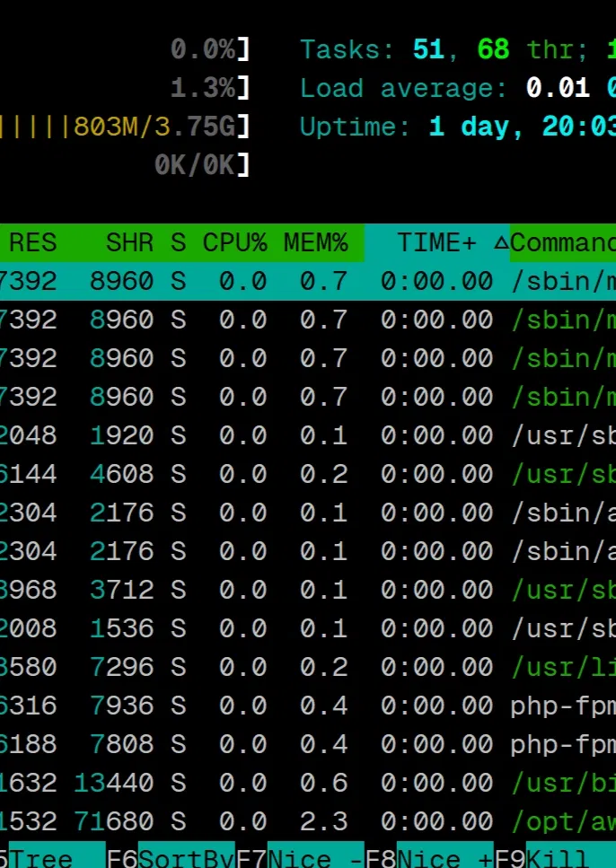
Task: Sort processes by the RES column header
Action: pyautogui.click(x=32, y=242)
